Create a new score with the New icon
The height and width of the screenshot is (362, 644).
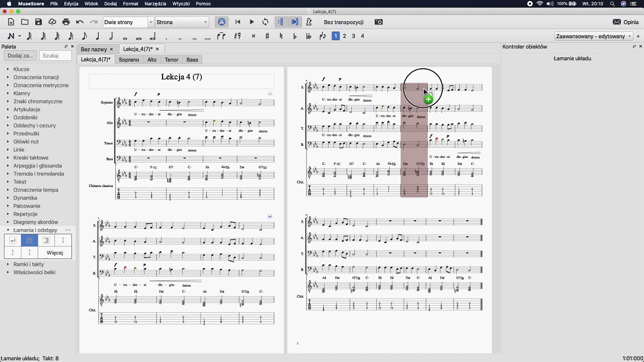[11, 22]
